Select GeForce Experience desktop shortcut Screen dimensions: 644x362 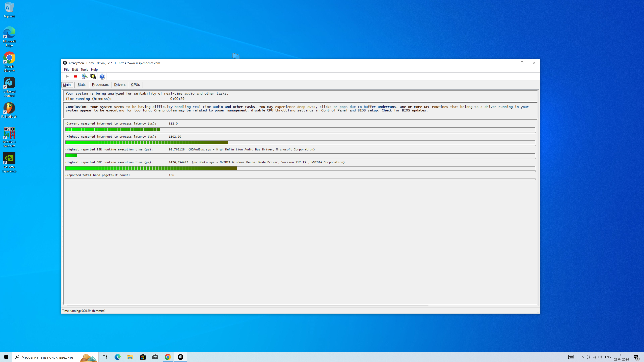(x=9, y=162)
